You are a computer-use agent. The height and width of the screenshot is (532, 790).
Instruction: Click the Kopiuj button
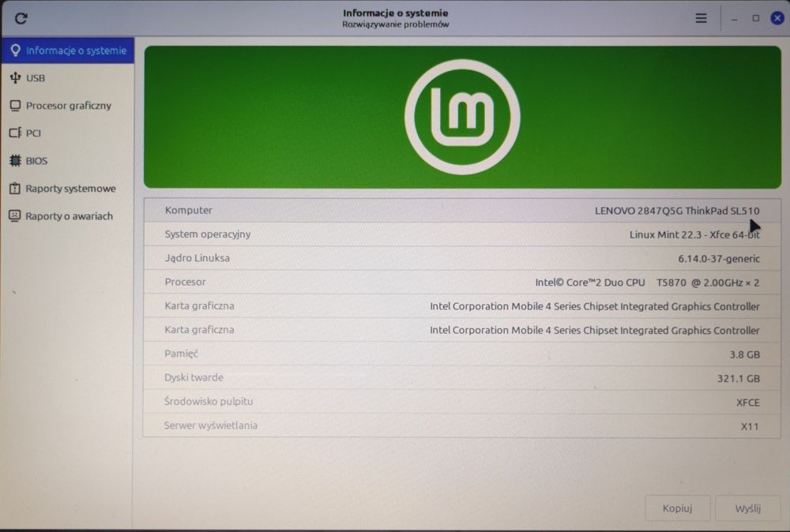tap(677, 508)
